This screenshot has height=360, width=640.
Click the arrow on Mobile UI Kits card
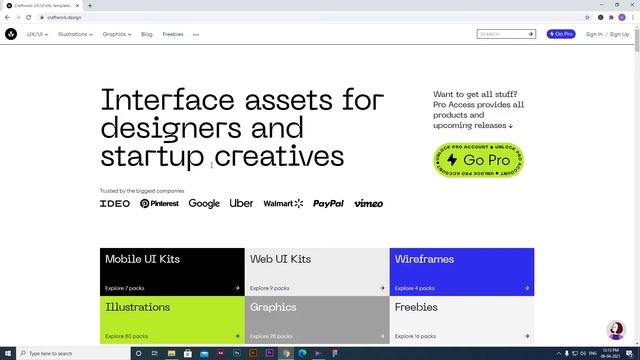[237, 288]
